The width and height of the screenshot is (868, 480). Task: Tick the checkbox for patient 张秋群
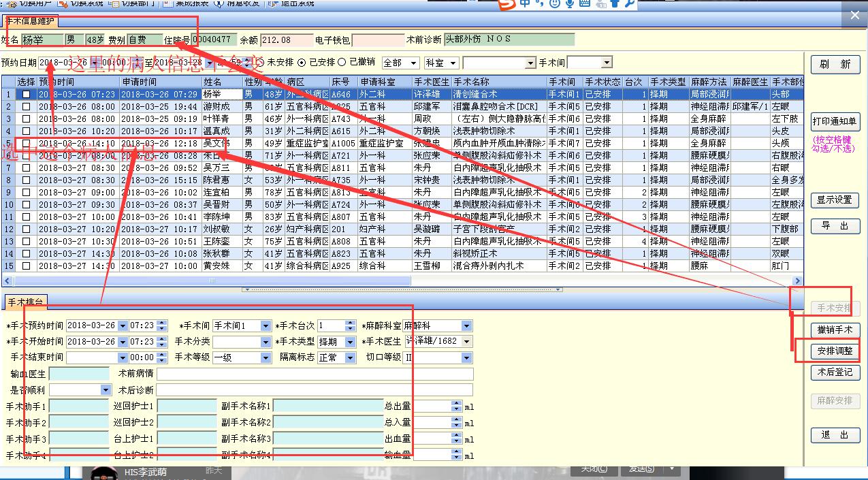(26, 253)
